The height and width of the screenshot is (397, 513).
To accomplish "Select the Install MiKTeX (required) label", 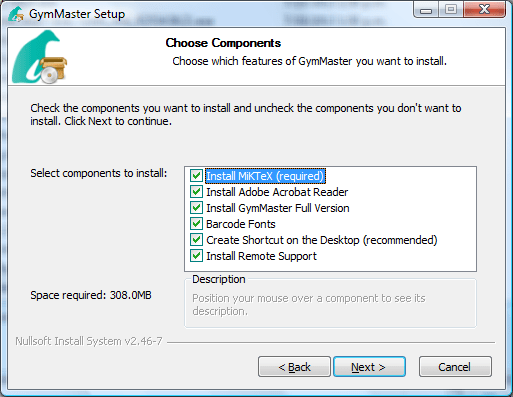I will pos(265,176).
